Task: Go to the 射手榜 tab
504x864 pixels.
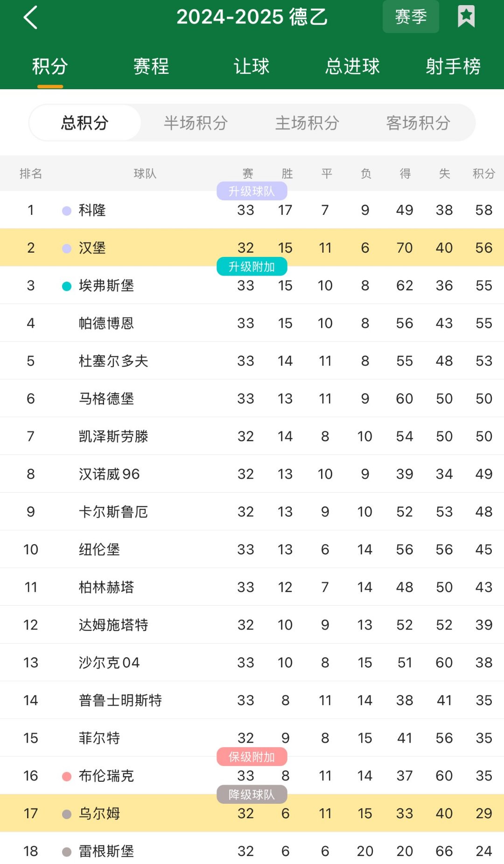Action: tap(453, 66)
